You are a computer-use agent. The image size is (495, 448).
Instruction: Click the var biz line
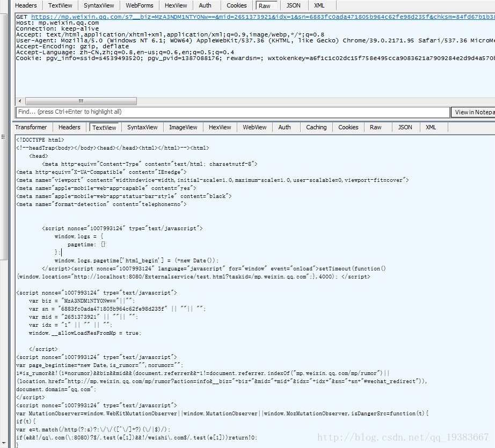click(82, 300)
